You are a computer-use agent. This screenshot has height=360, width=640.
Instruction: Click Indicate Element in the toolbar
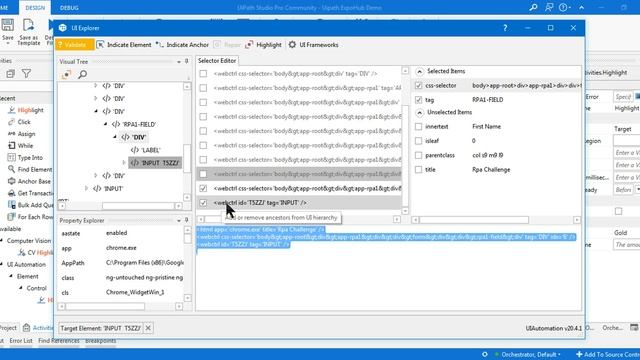(x=124, y=45)
